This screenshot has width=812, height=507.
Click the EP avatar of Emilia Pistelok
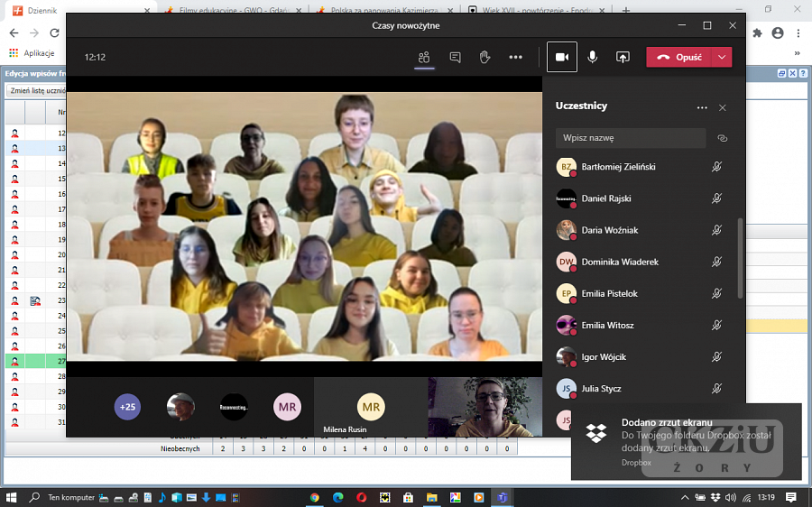click(566, 293)
